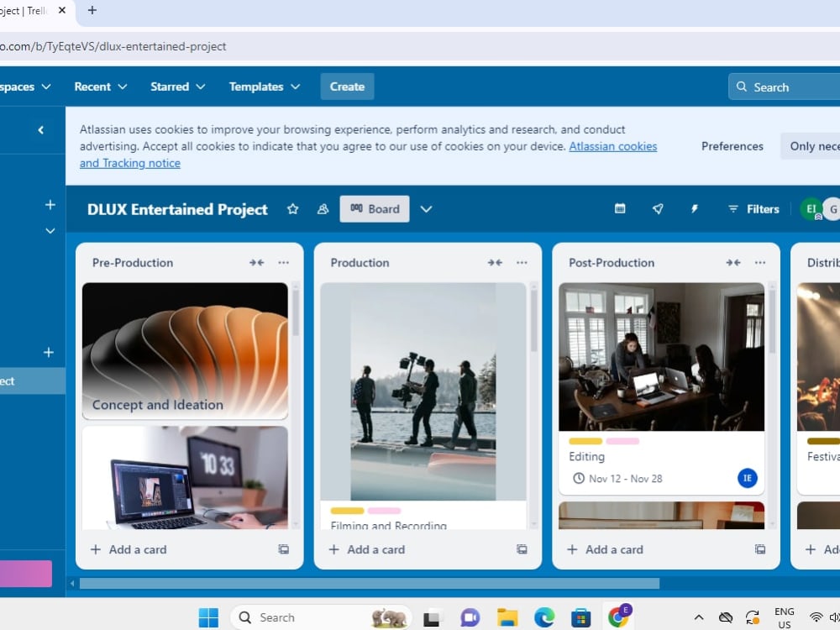Viewport: 840px width, 630px height.
Task: Rename the Pre-Production list title
Action: 133,262
